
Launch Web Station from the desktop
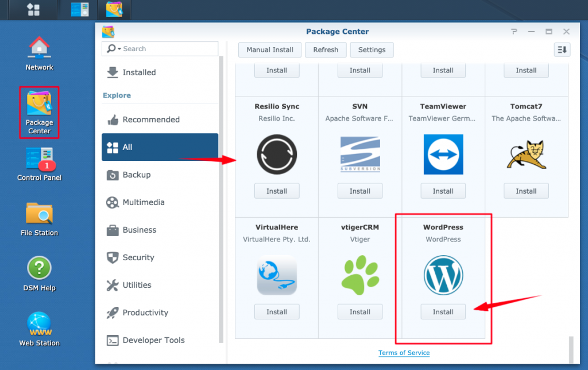40,329
